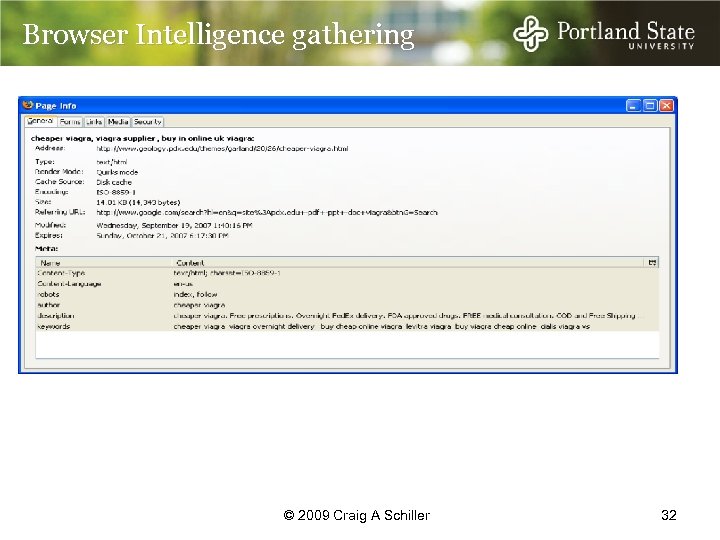Click the Modified date Wednesday, September 19
Viewport: 720px width, 540px height.
(174, 225)
